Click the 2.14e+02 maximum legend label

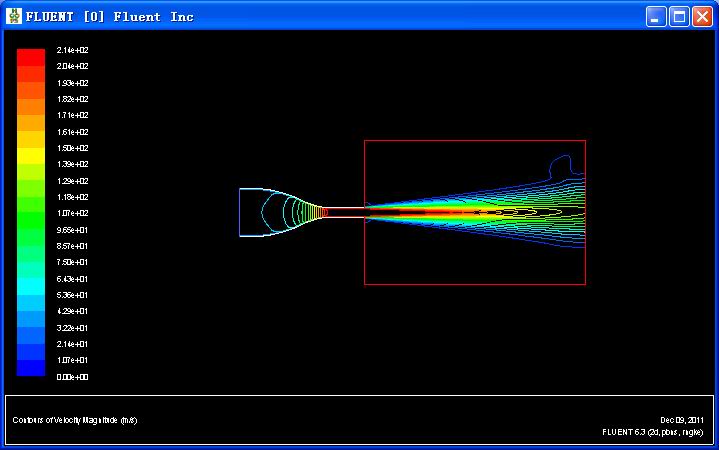pos(72,50)
